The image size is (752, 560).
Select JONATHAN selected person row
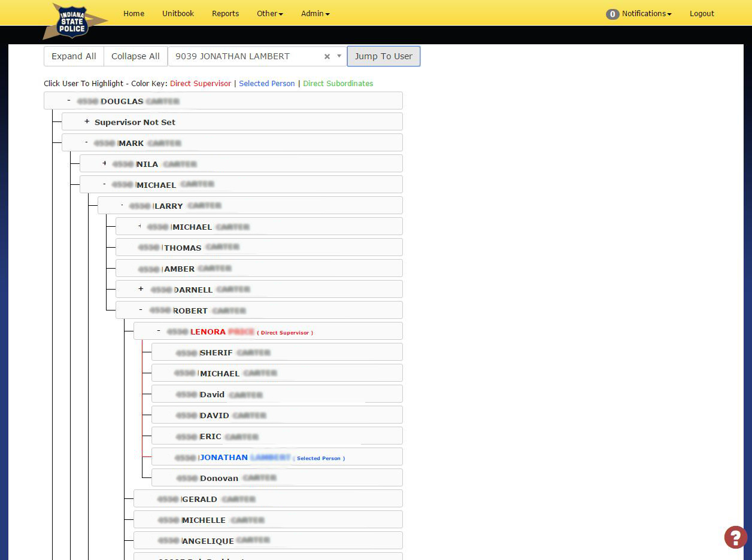pos(277,456)
